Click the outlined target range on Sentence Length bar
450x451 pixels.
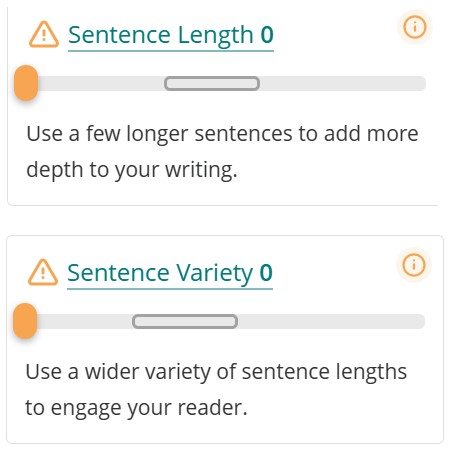(x=212, y=83)
